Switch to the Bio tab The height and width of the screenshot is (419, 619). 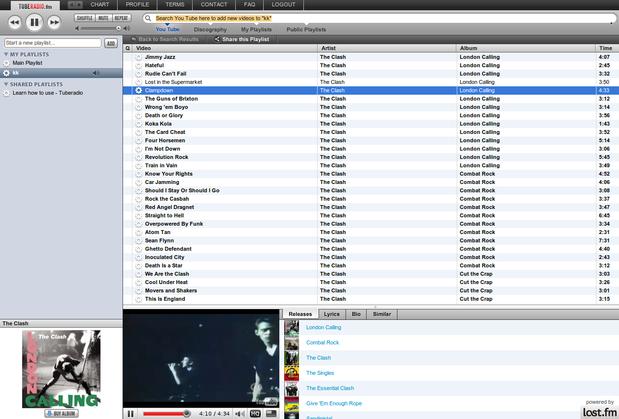[x=356, y=314]
